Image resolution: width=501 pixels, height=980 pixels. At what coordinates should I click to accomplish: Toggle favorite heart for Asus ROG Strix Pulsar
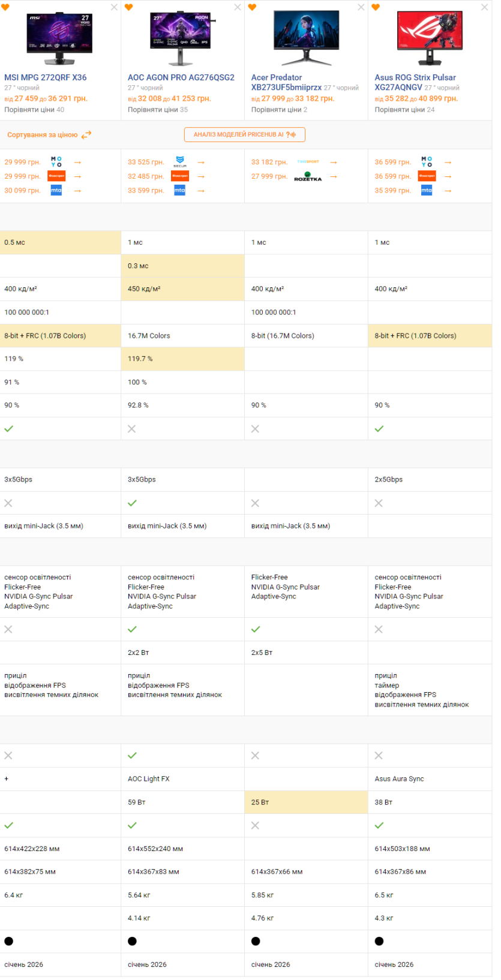[x=376, y=7]
